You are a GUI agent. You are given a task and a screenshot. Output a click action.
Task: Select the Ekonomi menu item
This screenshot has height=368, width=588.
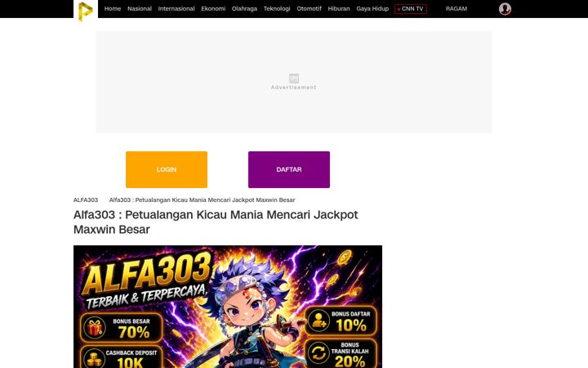(x=213, y=9)
